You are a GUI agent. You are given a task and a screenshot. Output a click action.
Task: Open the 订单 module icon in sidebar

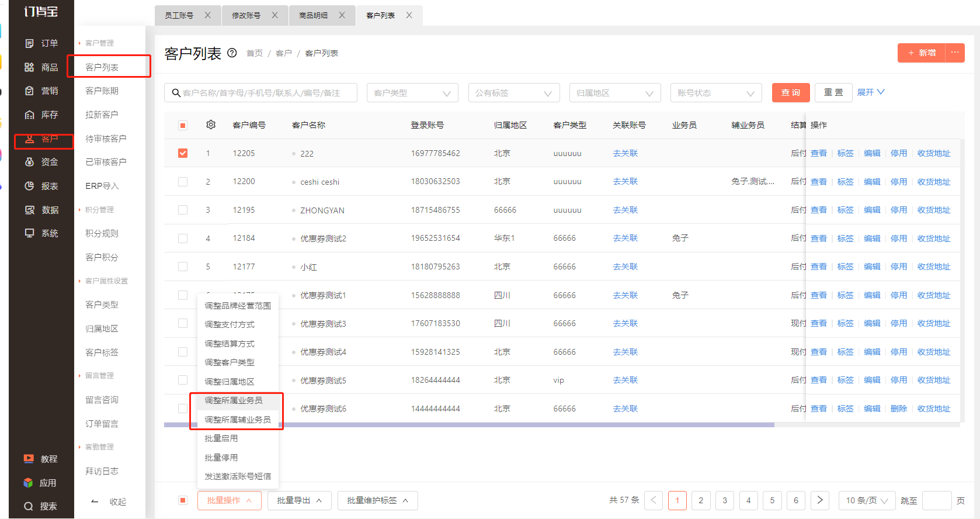(29, 43)
